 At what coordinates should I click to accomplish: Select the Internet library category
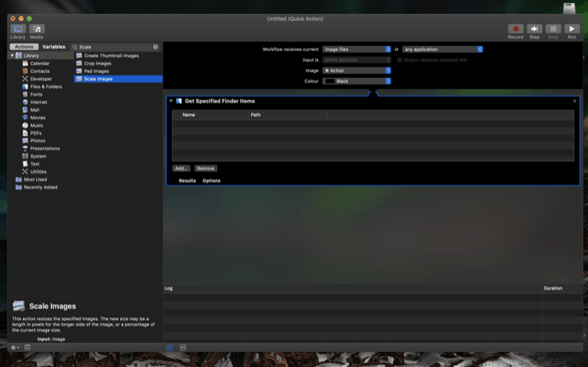(x=39, y=102)
